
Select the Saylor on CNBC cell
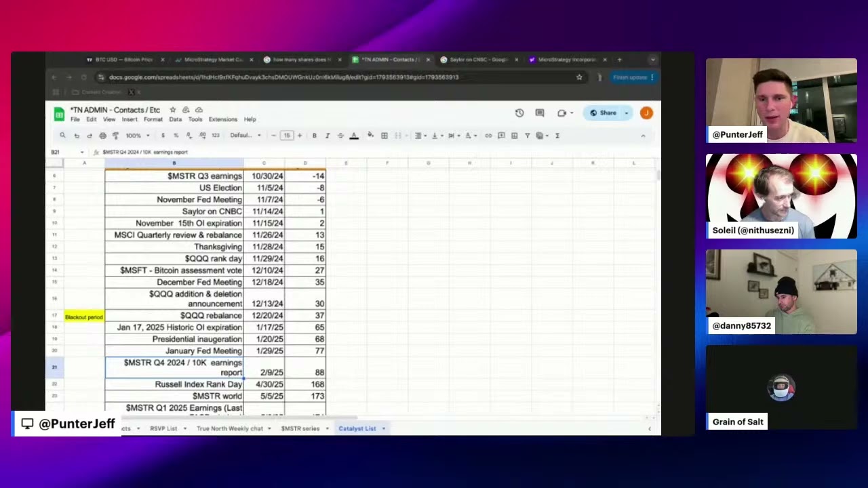tap(174, 211)
